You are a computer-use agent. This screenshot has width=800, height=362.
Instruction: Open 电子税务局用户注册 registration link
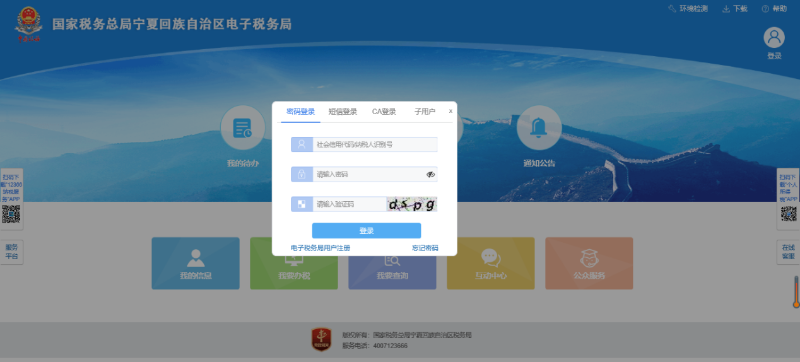pyautogui.click(x=320, y=248)
